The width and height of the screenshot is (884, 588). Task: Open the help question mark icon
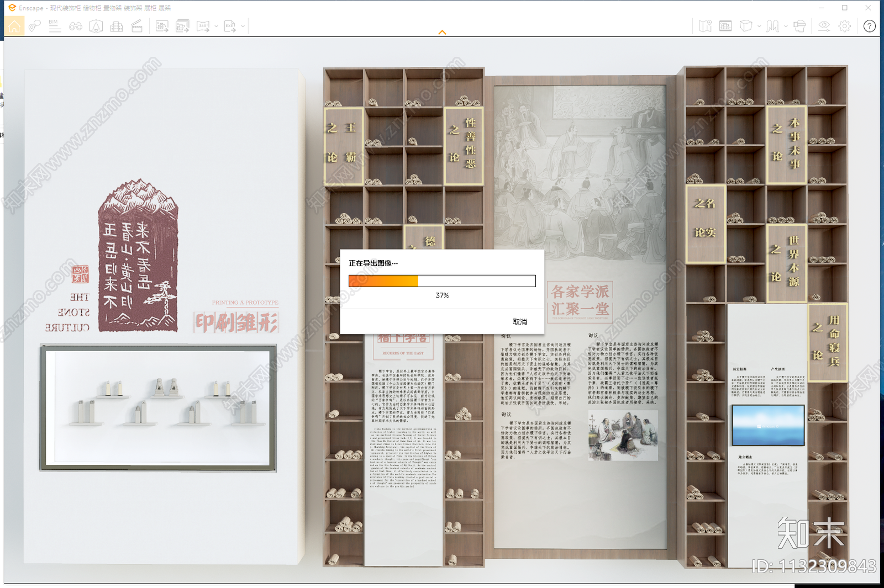coord(870,26)
